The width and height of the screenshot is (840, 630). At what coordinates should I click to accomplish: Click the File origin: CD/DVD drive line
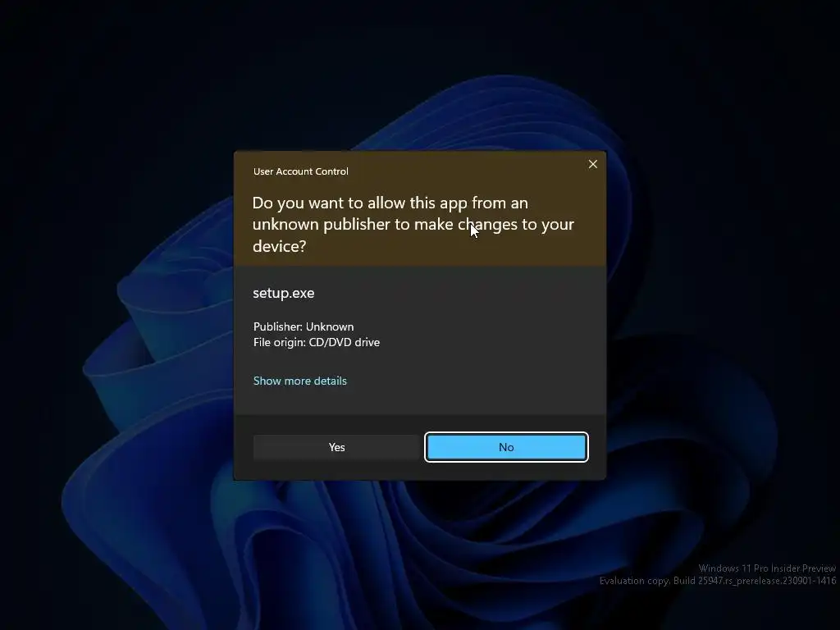tap(316, 342)
